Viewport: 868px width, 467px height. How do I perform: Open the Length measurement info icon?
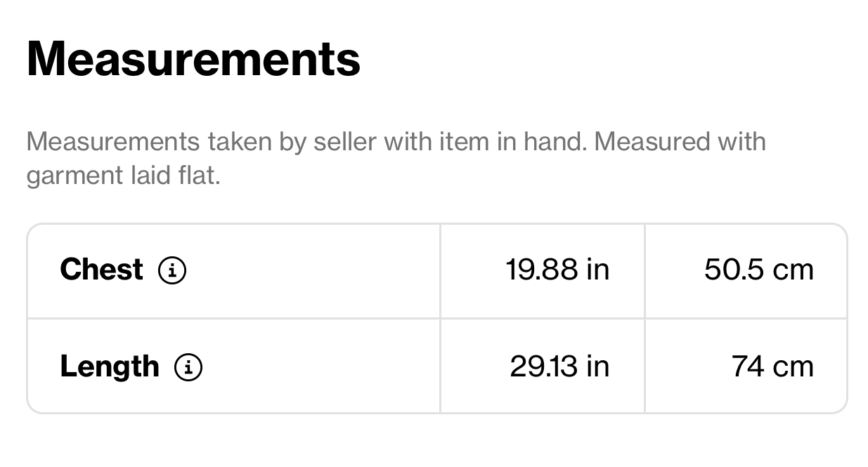pos(188,367)
